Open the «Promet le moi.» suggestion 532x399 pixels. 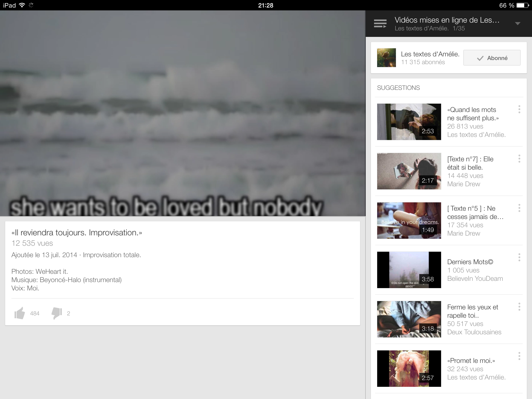click(x=471, y=361)
